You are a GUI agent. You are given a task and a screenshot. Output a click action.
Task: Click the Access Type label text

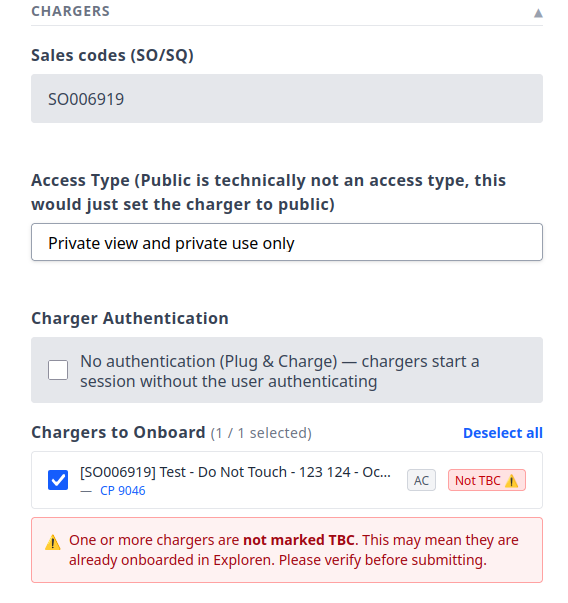tap(268, 192)
